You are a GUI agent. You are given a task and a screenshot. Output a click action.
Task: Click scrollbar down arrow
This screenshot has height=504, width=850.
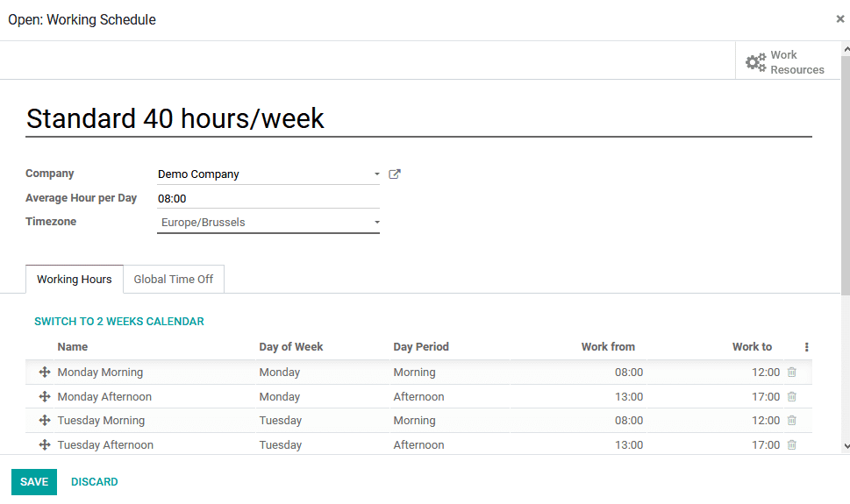[846, 446]
